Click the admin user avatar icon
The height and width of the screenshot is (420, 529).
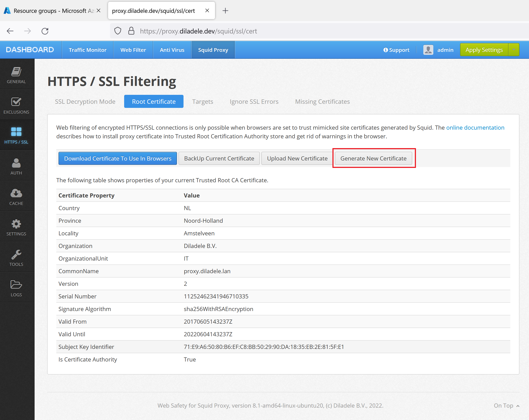coord(428,50)
